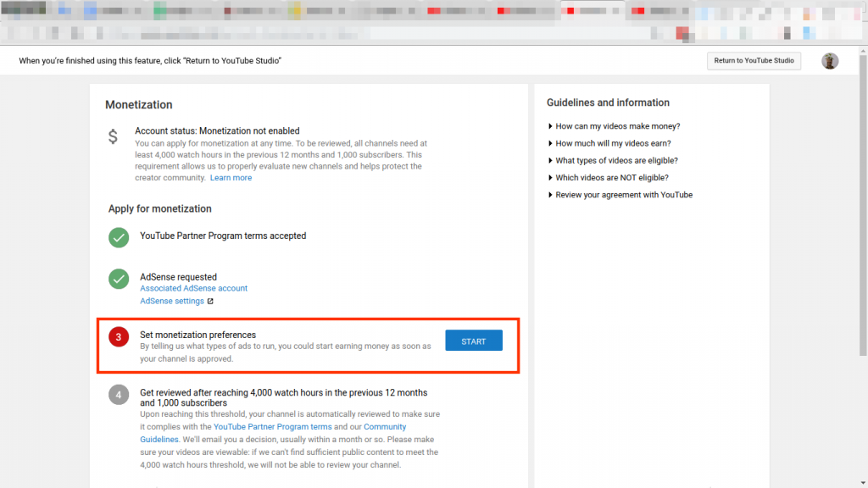The image size is (868, 488).
Task: Open the AdSense settings link
Action: point(171,302)
